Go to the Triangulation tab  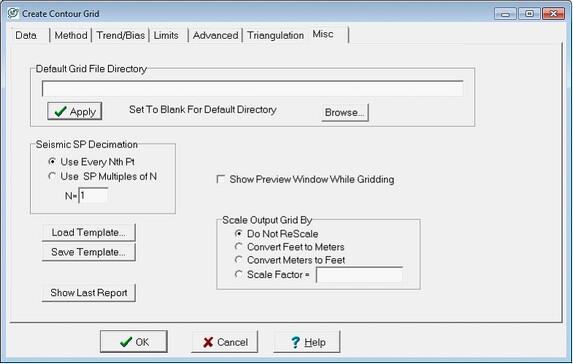(276, 35)
